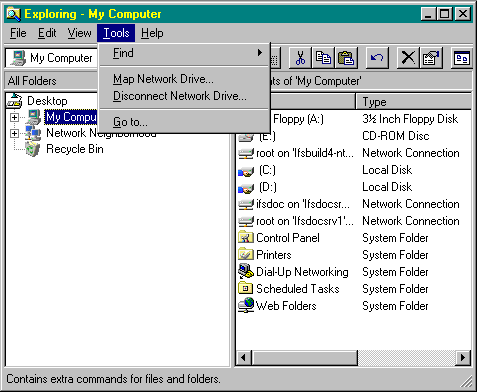This screenshot has height=392, width=477.
Task: Open the View menu
Action: pos(79,33)
